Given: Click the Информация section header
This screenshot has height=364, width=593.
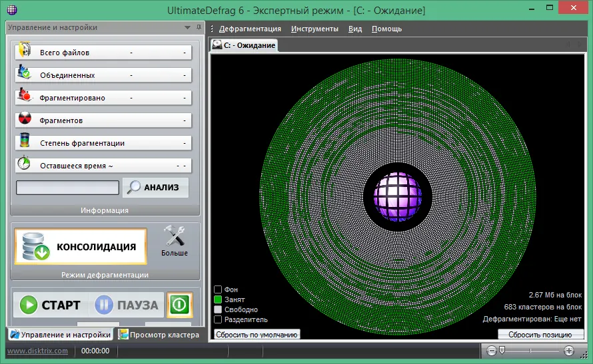Looking at the screenshot, I should tap(105, 210).
